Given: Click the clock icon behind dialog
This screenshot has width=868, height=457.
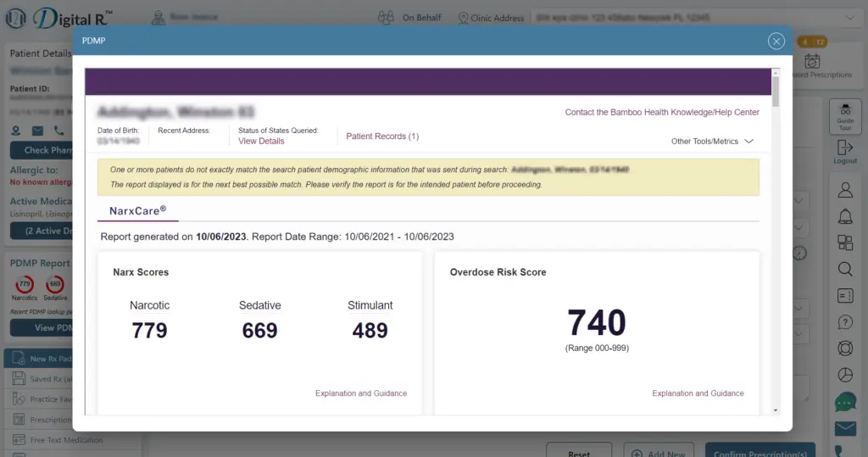Looking at the screenshot, I should click(x=800, y=254).
